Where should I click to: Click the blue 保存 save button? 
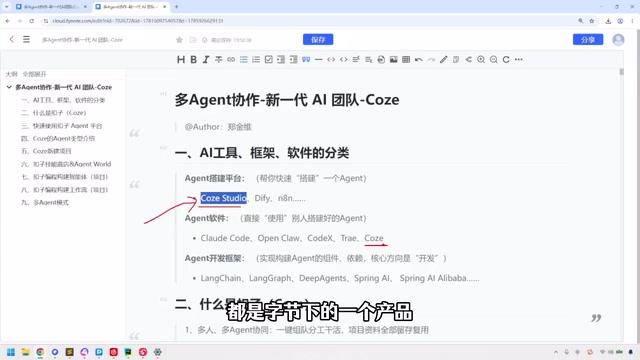pyautogui.click(x=318, y=40)
